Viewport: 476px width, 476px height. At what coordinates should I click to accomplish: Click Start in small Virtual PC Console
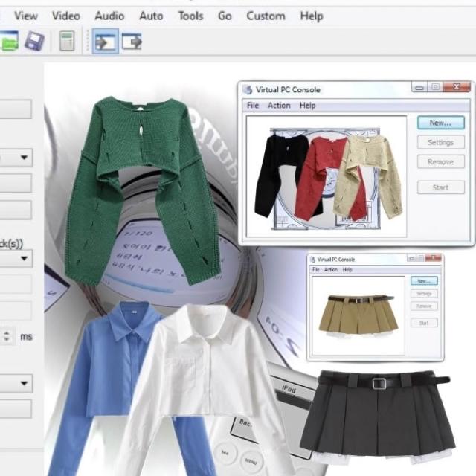pos(424,323)
